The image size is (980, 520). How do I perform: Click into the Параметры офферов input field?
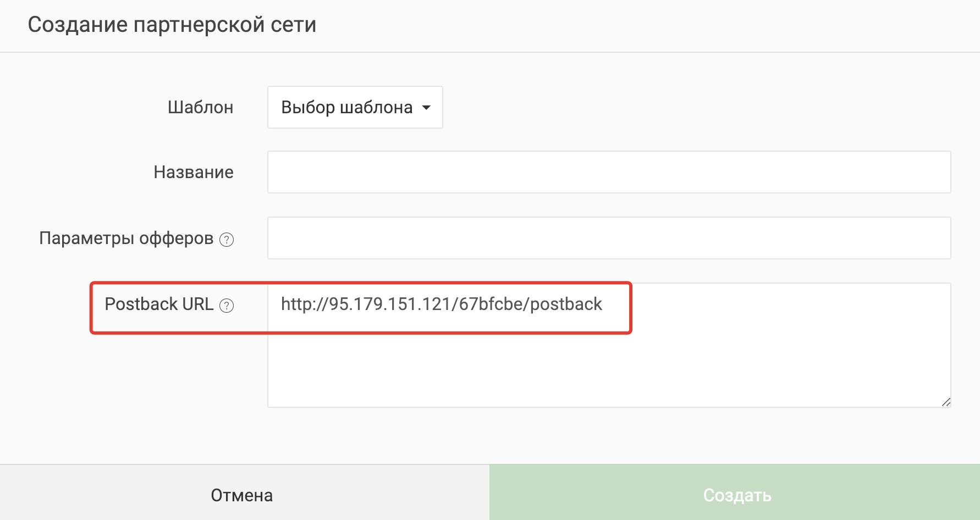point(609,238)
